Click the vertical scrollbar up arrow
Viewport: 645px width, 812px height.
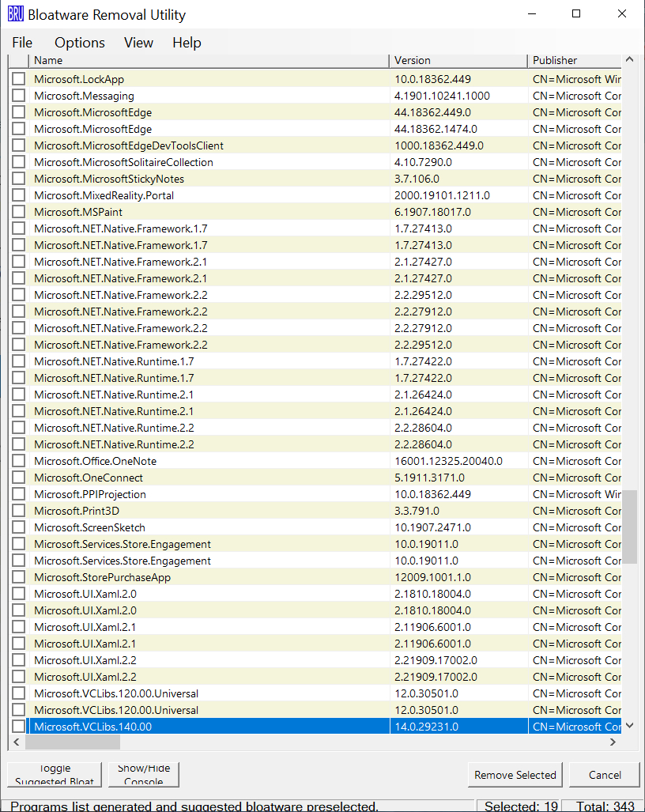click(x=629, y=59)
